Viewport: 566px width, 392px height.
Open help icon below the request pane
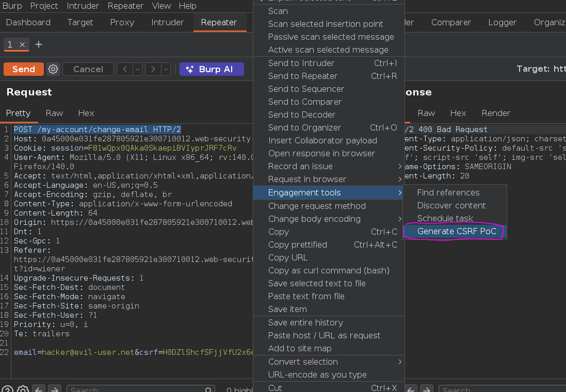(x=7, y=389)
